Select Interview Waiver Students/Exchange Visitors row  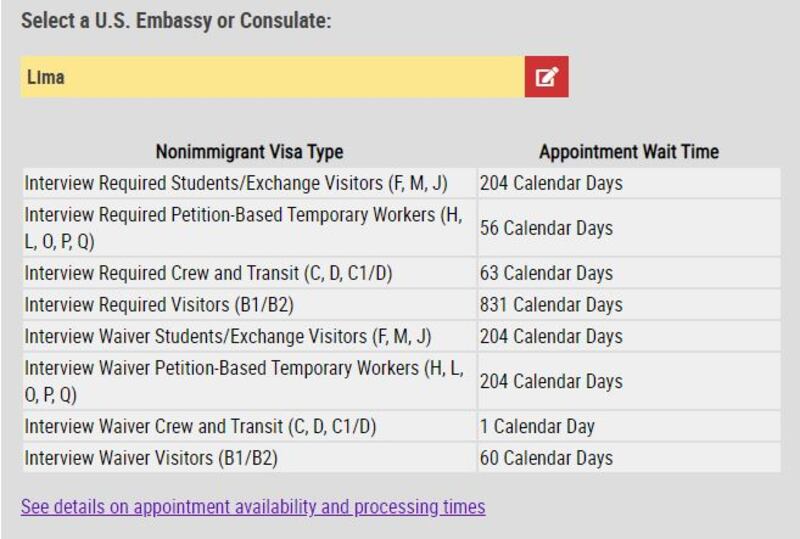pyautogui.click(x=402, y=336)
